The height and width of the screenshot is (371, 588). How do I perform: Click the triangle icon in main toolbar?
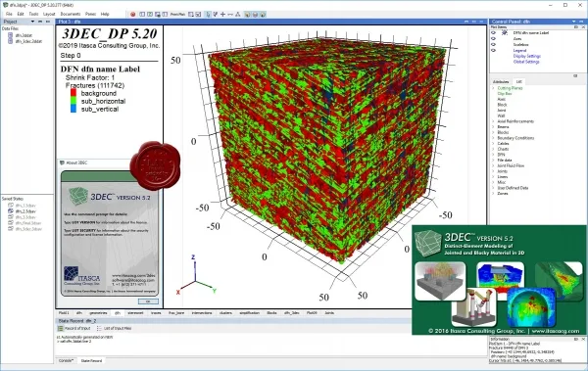(x=238, y=15)
